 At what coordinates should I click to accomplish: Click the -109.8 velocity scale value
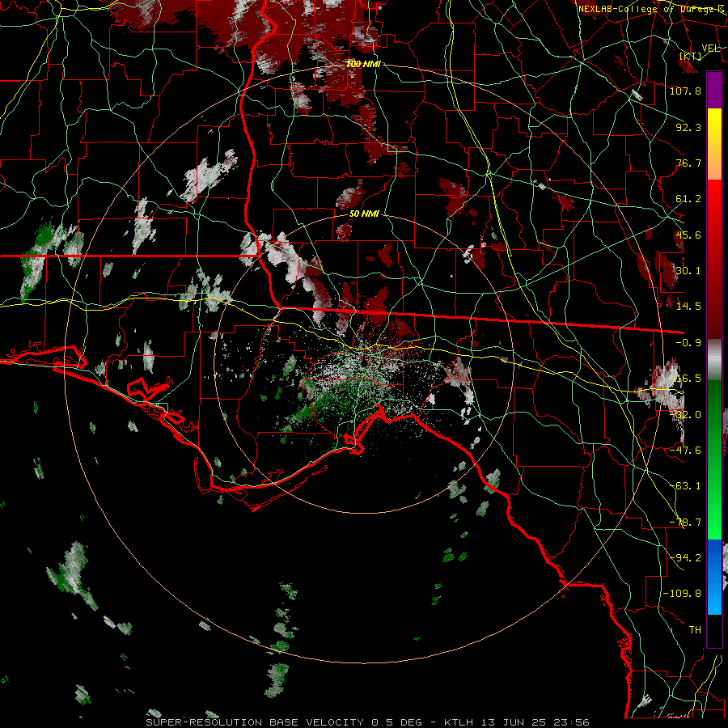682,594
